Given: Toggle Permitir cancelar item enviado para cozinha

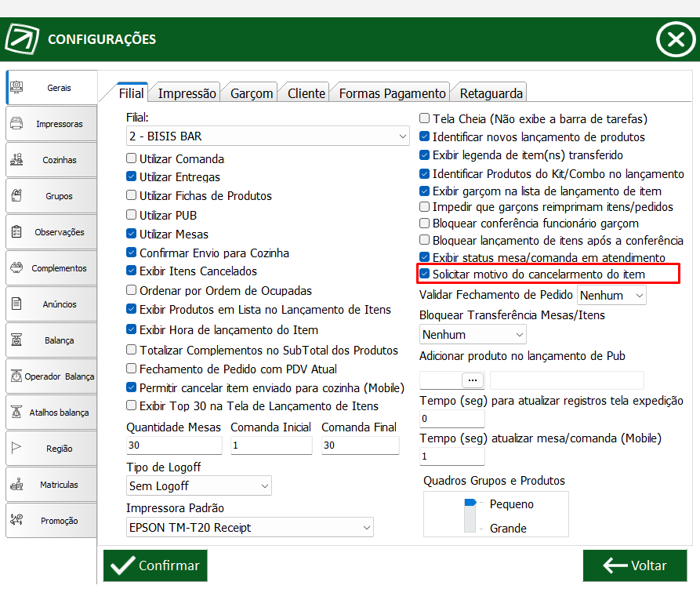Looking at the screenshot, I should point(131,387).
